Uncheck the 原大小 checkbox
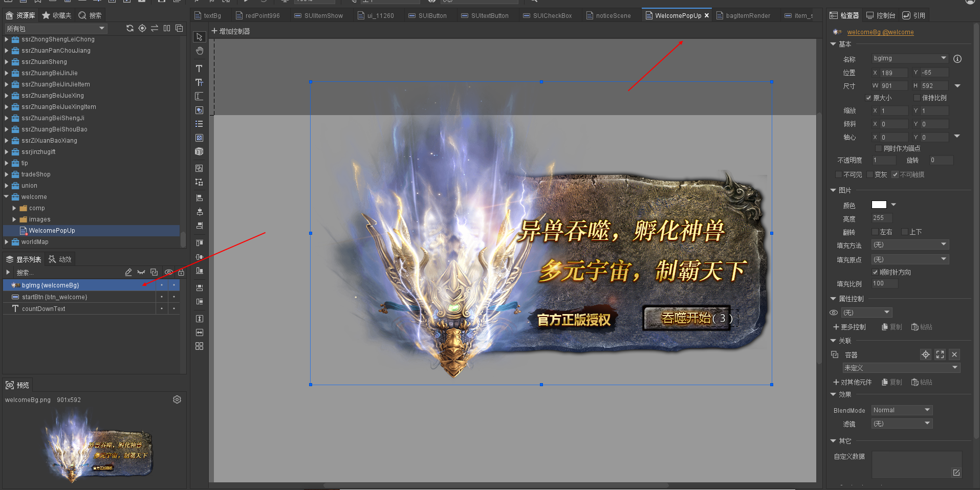980x490 pixels. 868,98
